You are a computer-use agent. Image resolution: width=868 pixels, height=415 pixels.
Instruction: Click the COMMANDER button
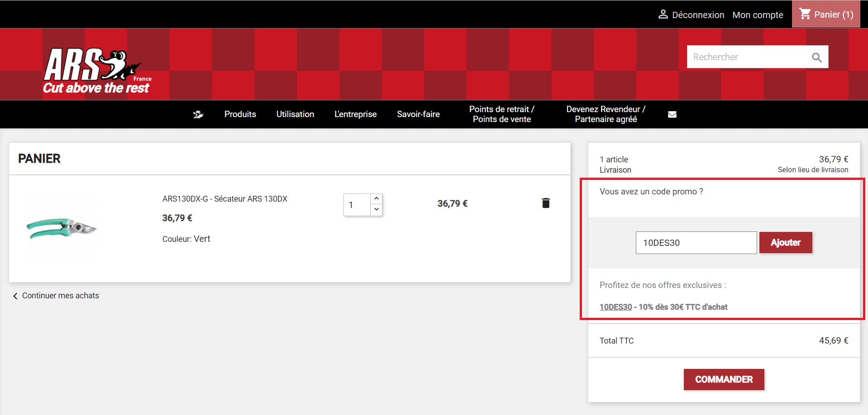[724, 379]
